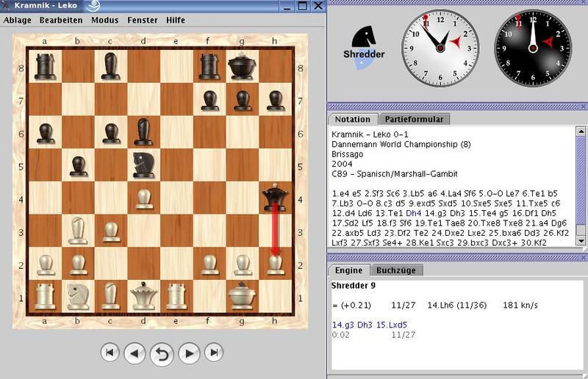Select the black queen on h4
This screenshot has width=588, height=379.
click(276, 198)
